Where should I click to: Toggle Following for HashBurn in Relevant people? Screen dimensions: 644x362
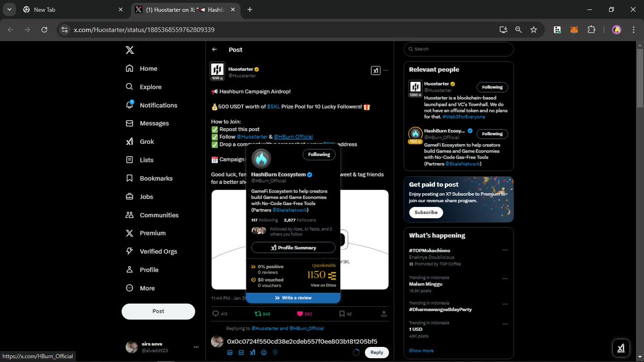[492, 134]
